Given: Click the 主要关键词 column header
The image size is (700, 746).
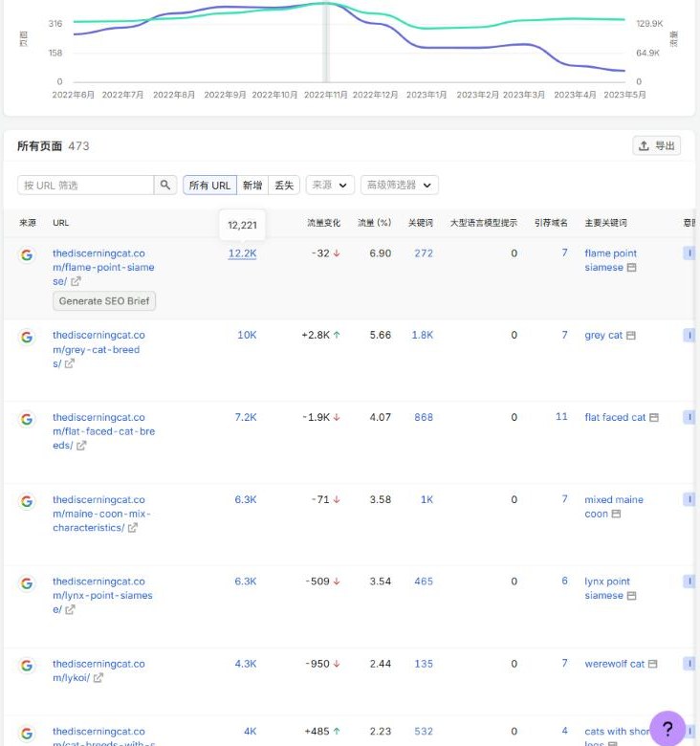Looking at the screenshot, I should pos(606,223).
